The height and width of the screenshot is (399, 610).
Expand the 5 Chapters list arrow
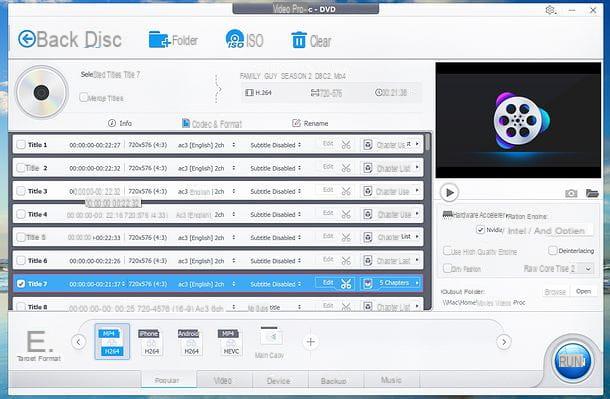417,283
